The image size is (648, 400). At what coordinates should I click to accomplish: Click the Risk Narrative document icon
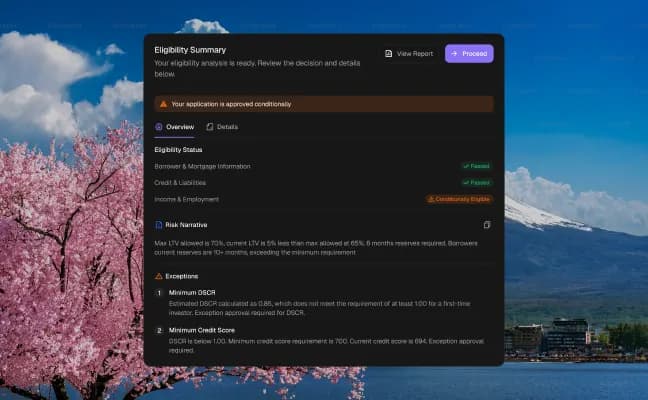coord(159,225)
